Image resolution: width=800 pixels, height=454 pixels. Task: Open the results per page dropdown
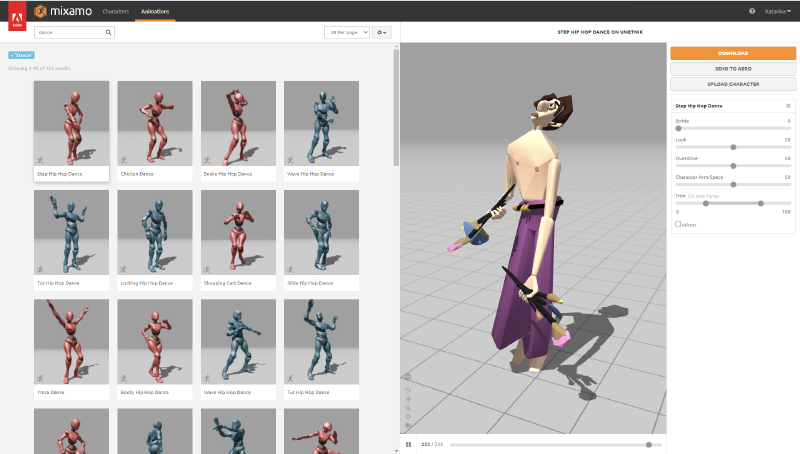(347, 32)
